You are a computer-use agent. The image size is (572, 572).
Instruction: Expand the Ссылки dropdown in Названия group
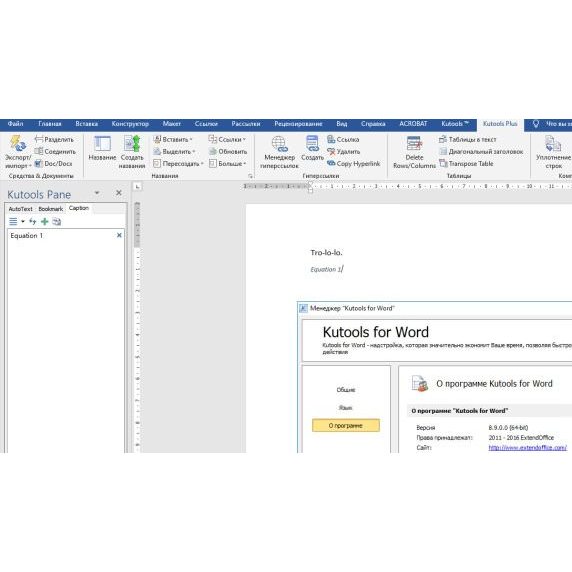tap(244, 139)
